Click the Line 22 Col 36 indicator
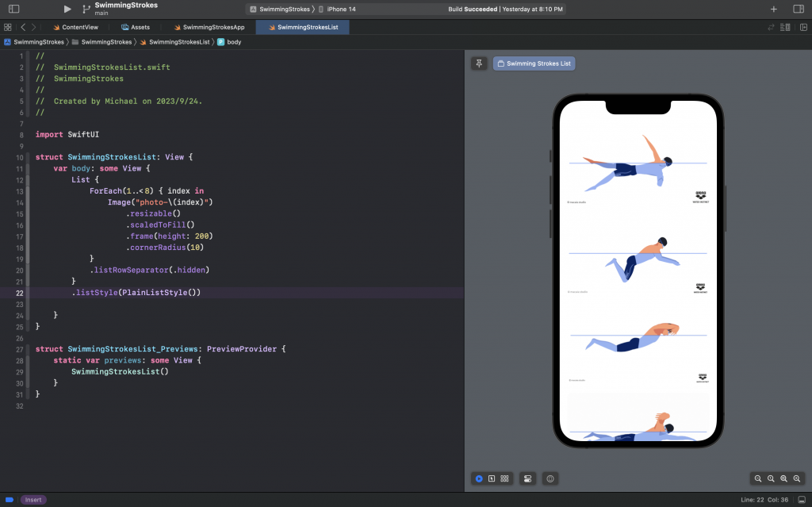 764,500
